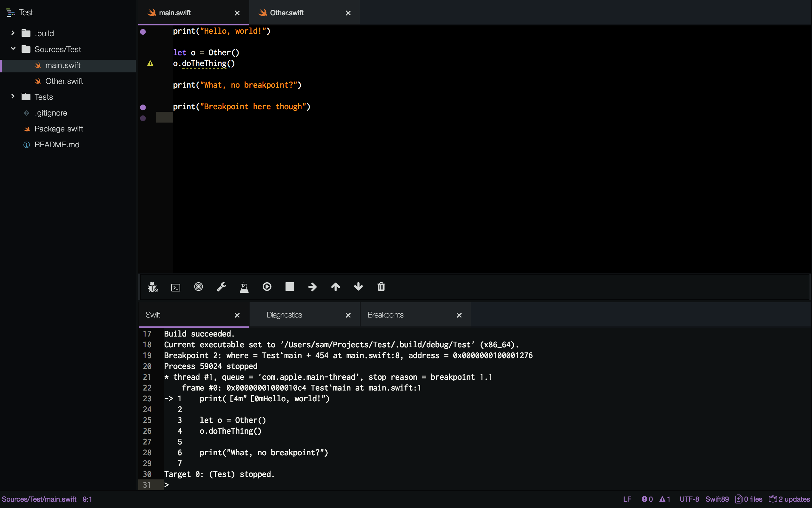Image resolution: width=812 pixels, height=508 pixels.
Task: Close the main.swift editor tab
Action: point(237,13)
